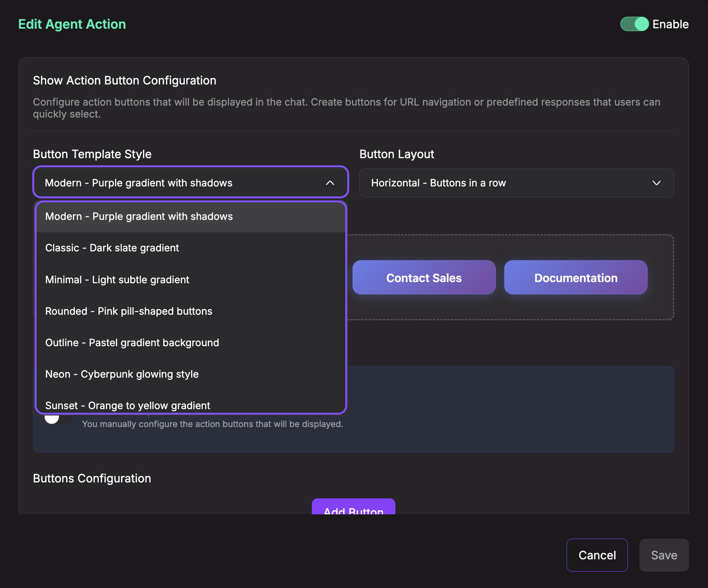This screenshot has width=708, height=588.
Task: Click the Documentation preview button
Action: pos(575,278)
